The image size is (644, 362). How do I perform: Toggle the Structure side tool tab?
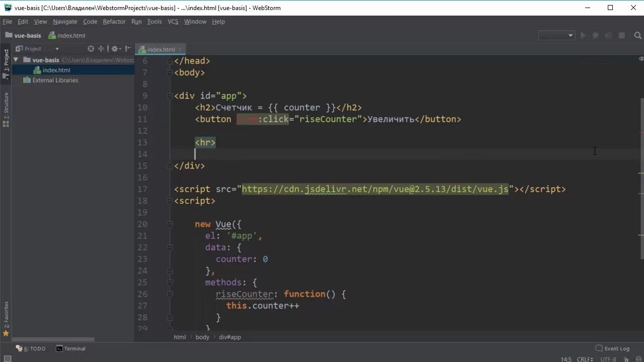click(x=6, y=110)
